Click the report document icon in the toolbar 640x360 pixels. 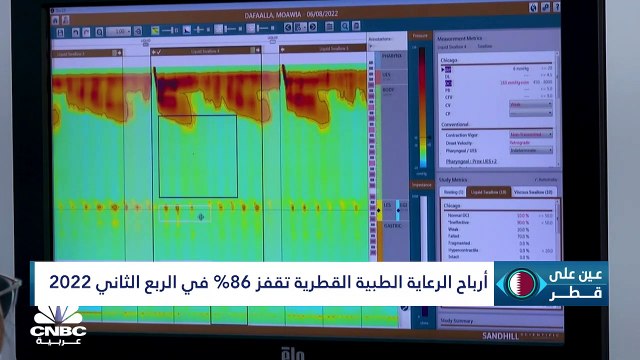pos(356,26)
